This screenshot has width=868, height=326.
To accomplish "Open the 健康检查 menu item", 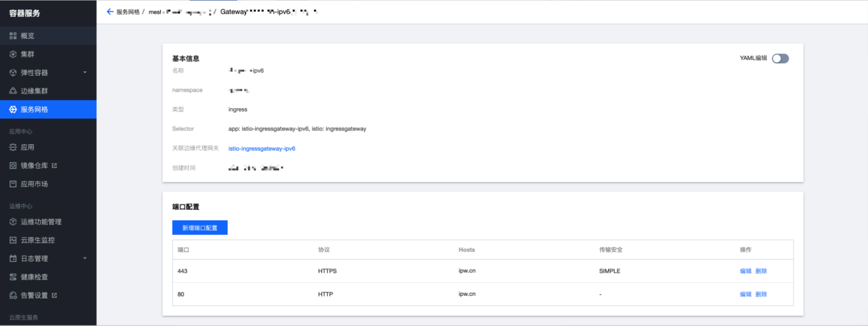I will click(48, 277).
